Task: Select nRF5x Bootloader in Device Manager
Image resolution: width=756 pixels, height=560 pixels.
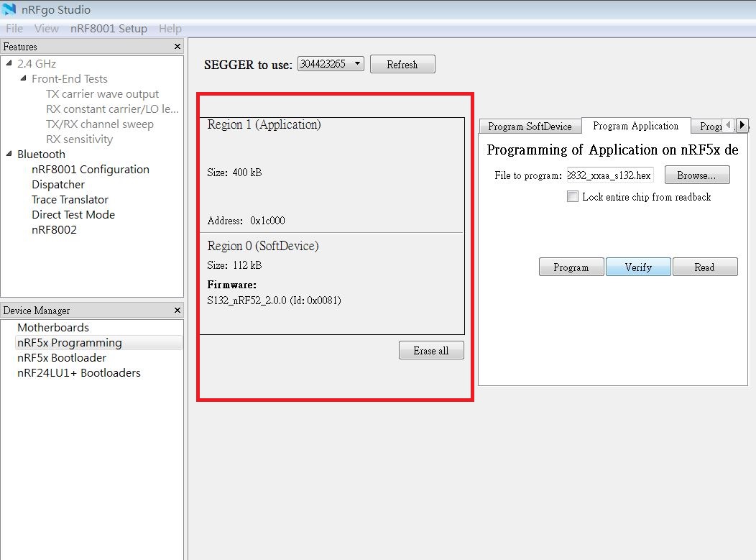Action: pos(62,357)
